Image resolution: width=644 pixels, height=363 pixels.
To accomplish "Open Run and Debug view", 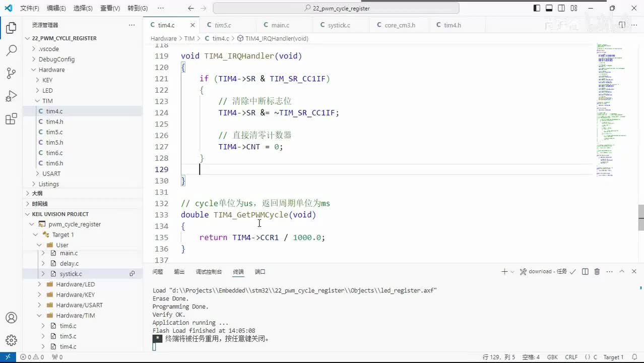I will point(11,96).
